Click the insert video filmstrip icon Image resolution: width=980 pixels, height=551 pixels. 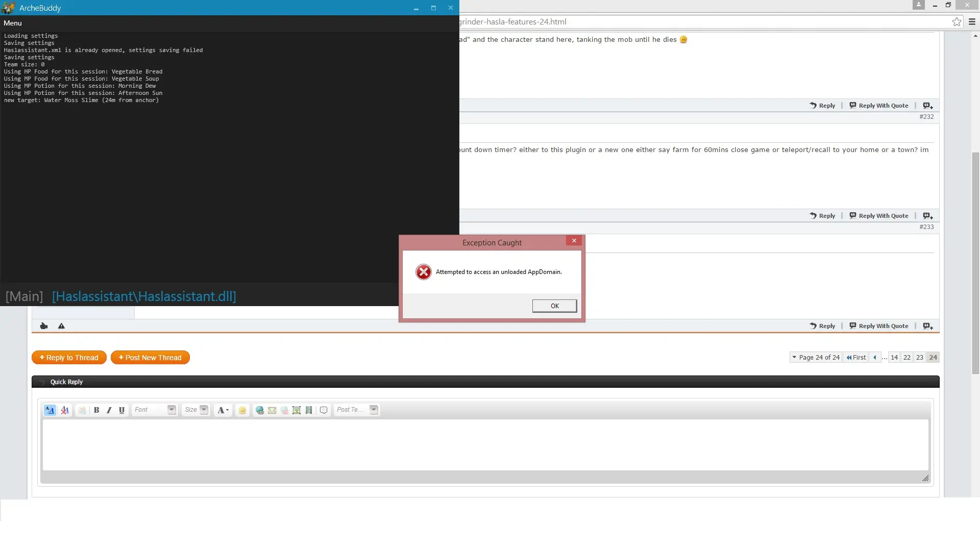coord(309,410)
